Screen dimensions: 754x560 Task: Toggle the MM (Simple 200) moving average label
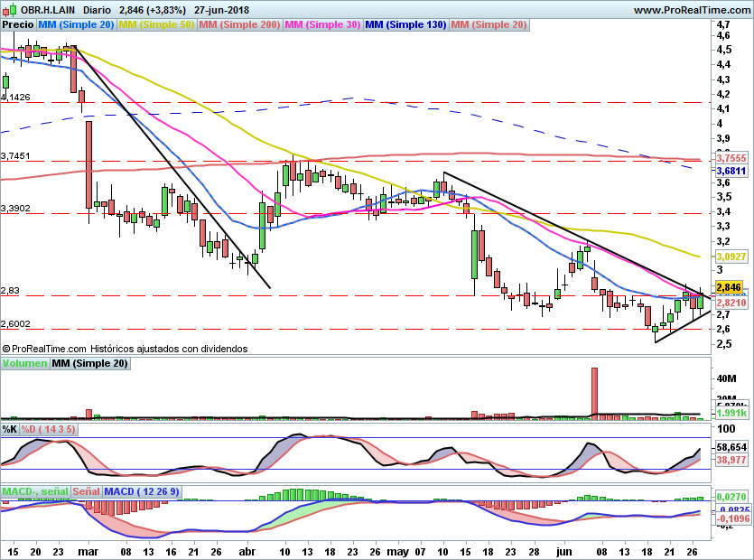238,25
